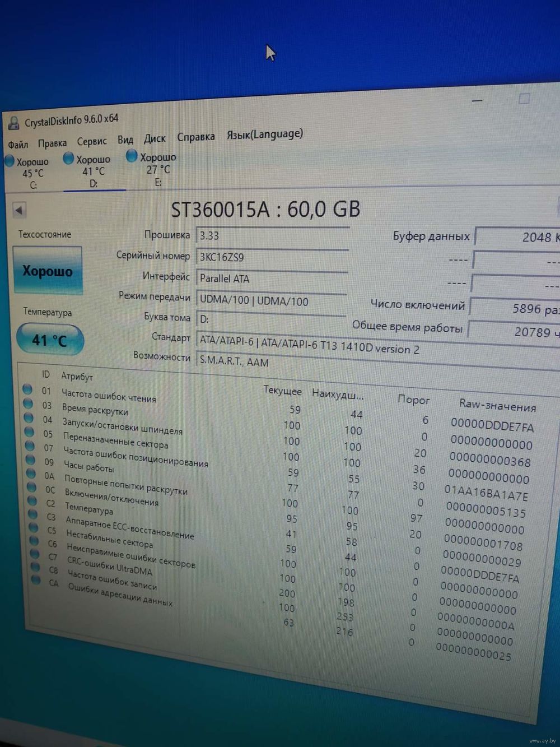Click the serial number field 3KC16ZS9
This screenshot has width=560, height=747.
(272, 257)
